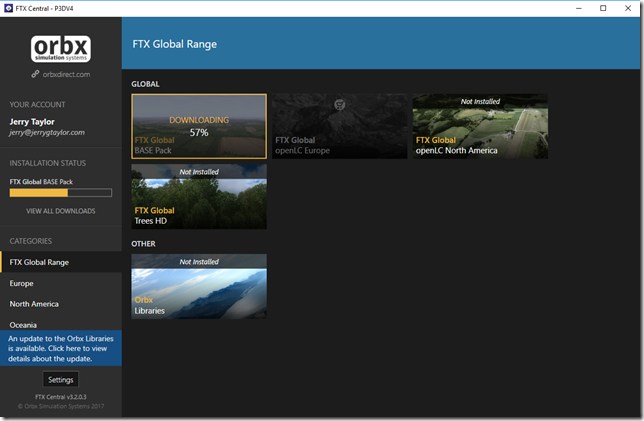644x421 pixels.
Task: Click the link icon beside orbxdirect.com
Action: 35,74
